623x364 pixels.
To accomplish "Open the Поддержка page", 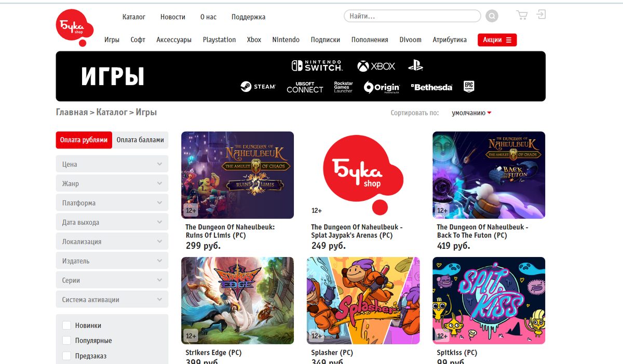I will pyautogui.click(x=248, y=17).
